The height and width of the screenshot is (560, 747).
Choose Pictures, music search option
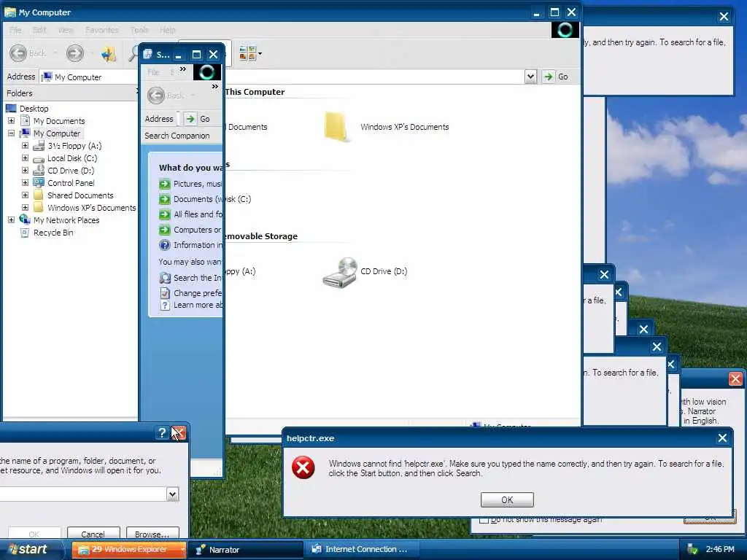tap(190, 184)
